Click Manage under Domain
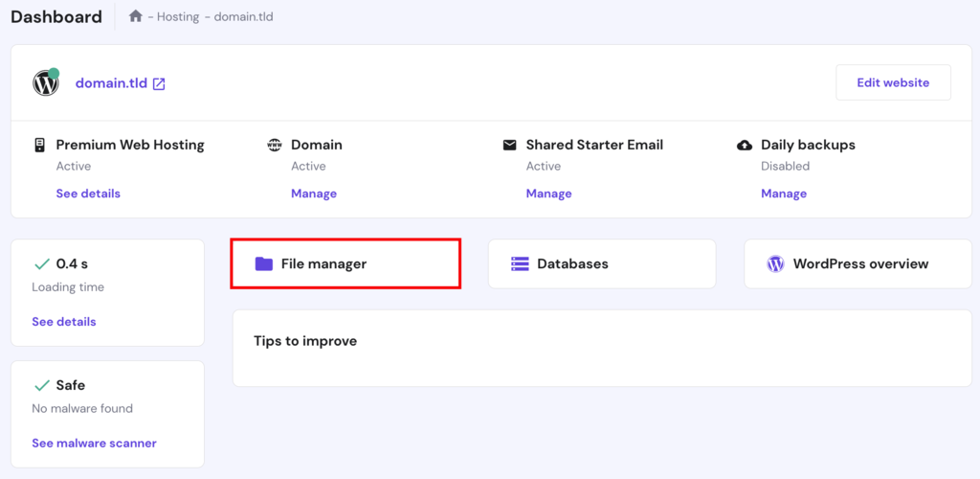 314,194
